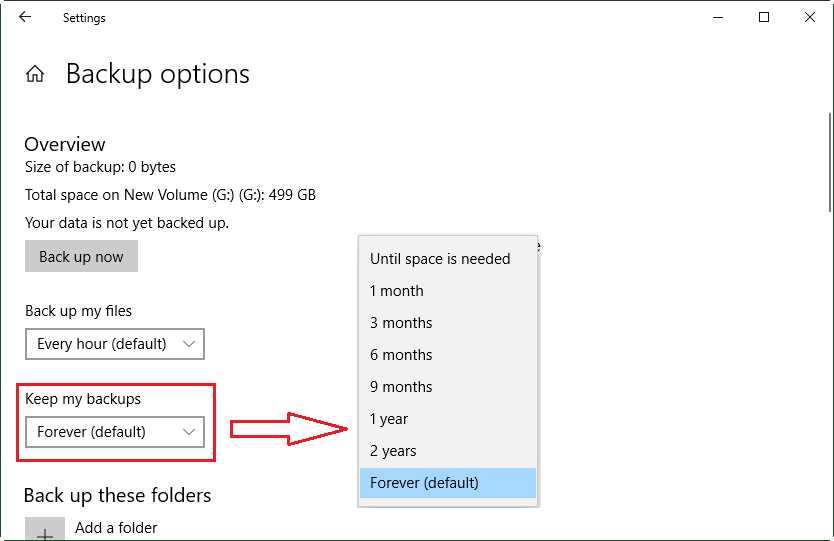
Task: Open the Back up my files dropdown
Action: pyautogui.click(x=114, y=344)
